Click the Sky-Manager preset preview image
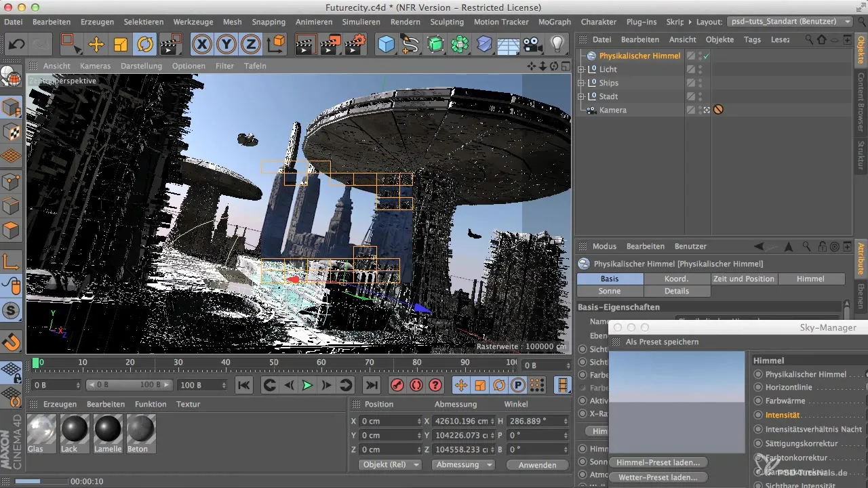Viewport: 868px width, 488px height. tap(677, 403)
